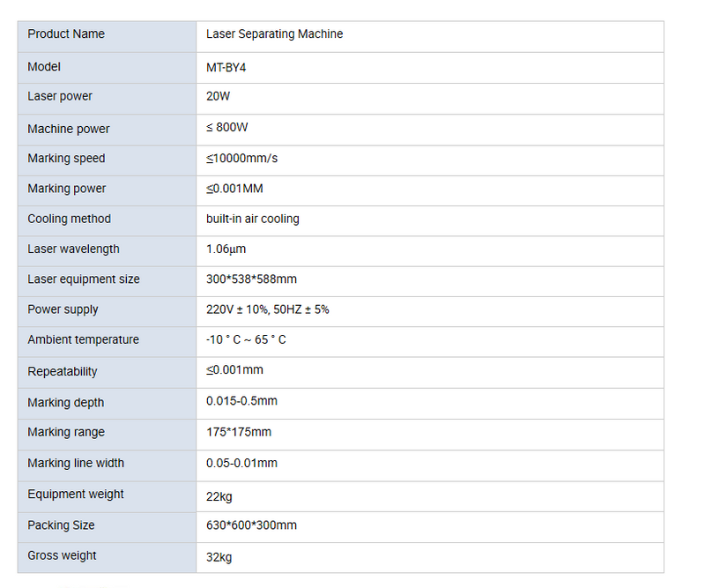Click the Marking depth 0.015-0.5mm value
The height and width of the screenshot is (588, 705).
pyautogui.click(x=241, y=401)
